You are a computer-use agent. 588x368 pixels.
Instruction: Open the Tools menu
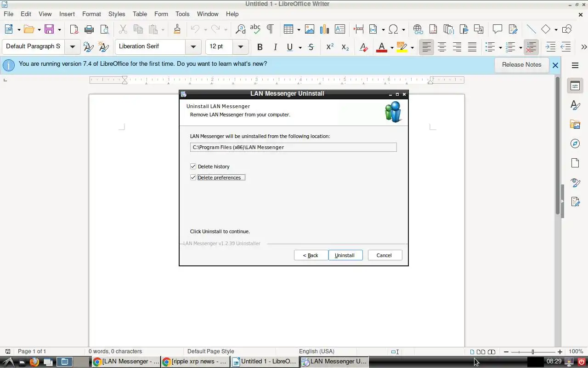pyautogui.click(x=182, y=14)
